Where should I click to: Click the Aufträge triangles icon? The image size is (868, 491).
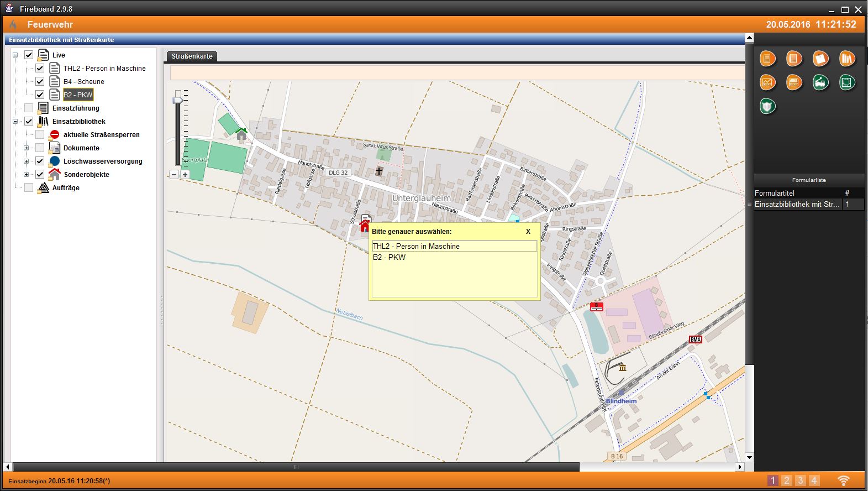coord(43,188)
